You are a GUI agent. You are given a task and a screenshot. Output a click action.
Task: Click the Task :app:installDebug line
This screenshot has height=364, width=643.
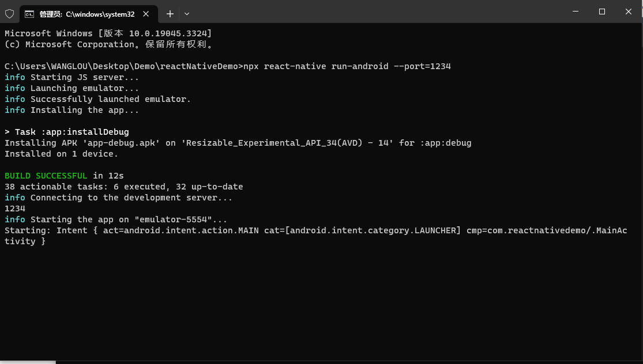pos(67,132)
